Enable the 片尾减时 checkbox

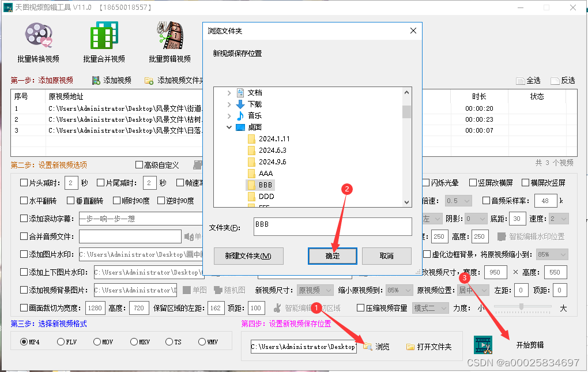[x=100, y=183]
